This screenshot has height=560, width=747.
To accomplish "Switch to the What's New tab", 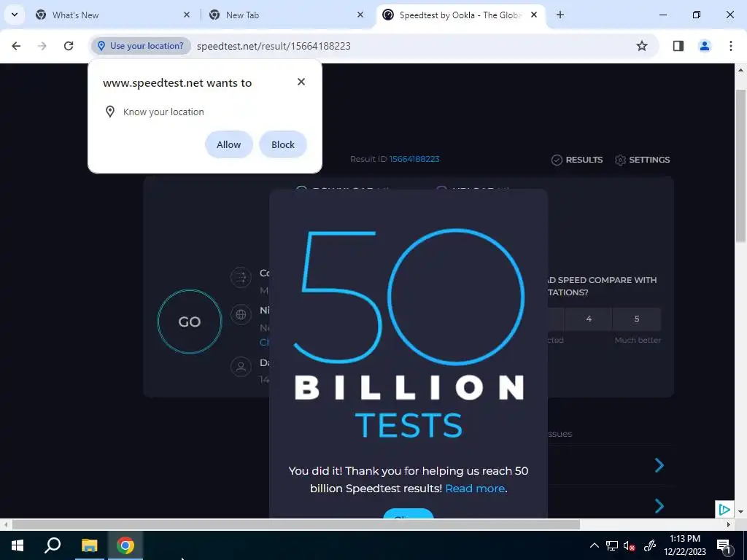I will [x=112, y=15].
